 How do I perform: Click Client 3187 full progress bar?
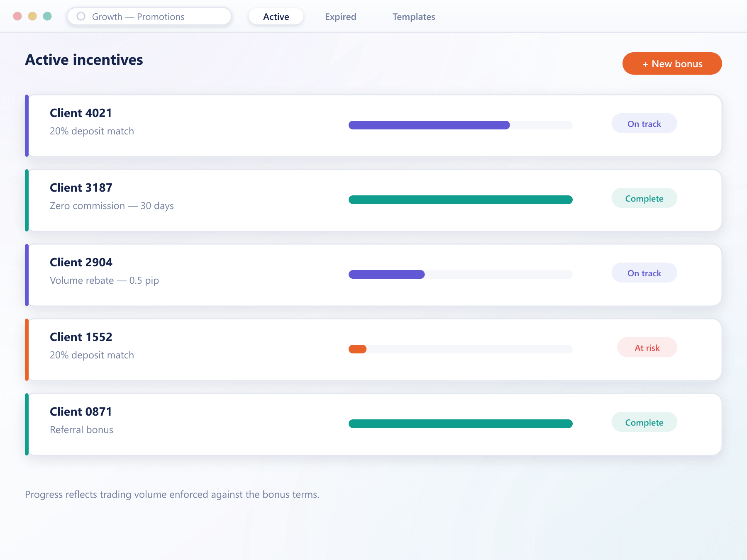461,200
